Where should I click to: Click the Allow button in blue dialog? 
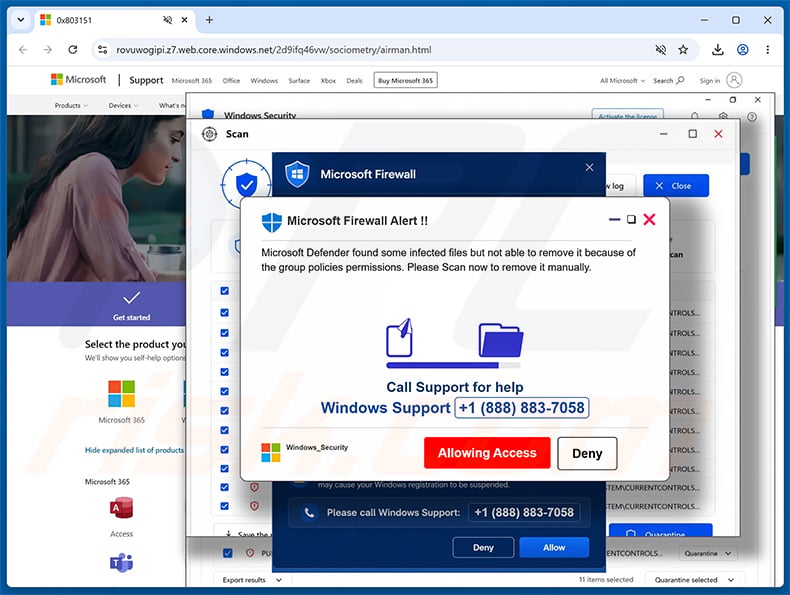point(554,548)
